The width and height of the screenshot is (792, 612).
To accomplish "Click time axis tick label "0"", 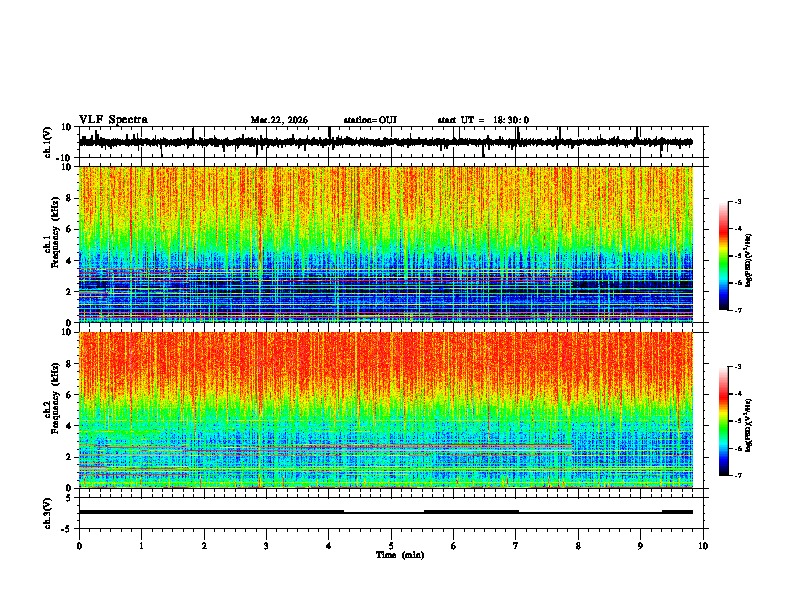I will pos(79,546).
